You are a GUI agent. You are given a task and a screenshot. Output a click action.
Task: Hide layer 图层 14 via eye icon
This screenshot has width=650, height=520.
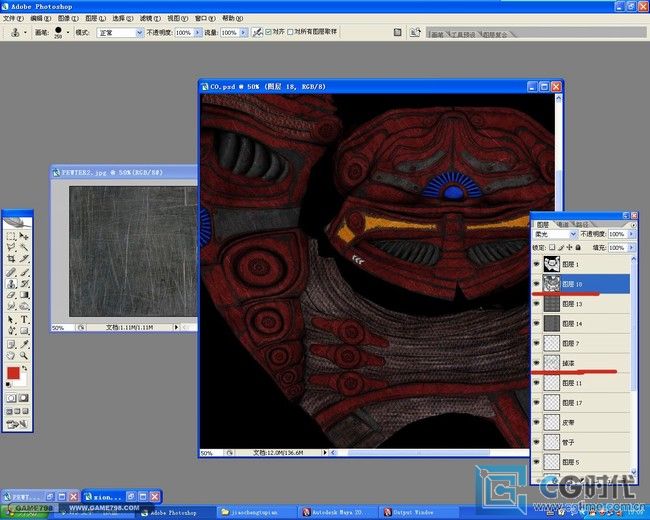[536, 323]
